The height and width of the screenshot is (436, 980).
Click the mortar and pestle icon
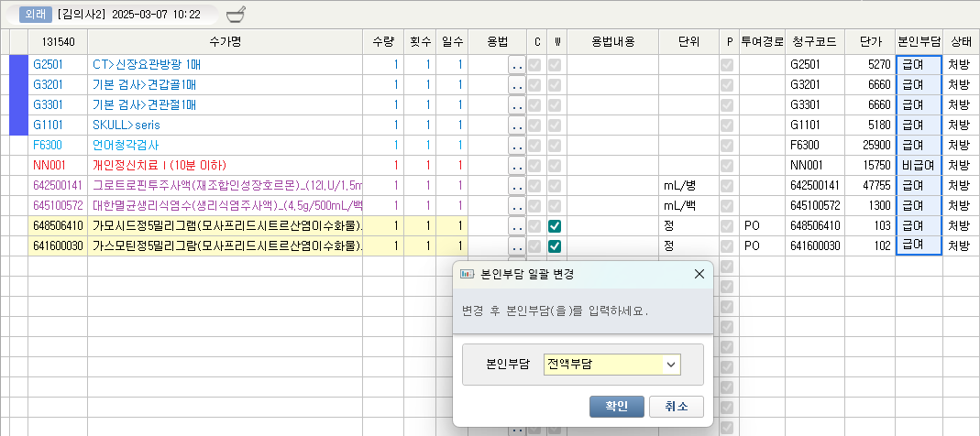point(236,14)
